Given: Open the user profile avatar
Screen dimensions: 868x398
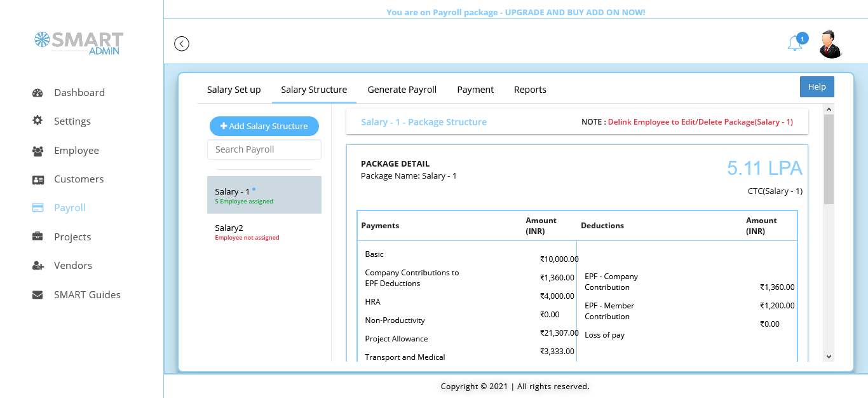Looking at the screenshot, I should coord(830,44).
